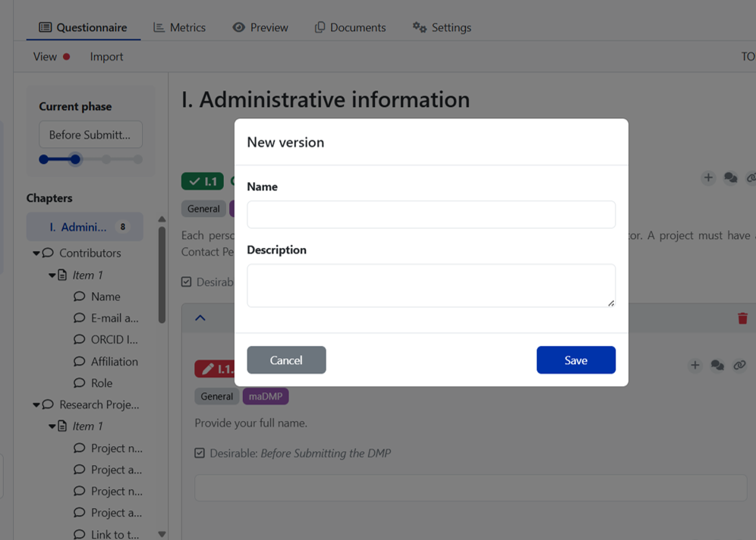This screenshot has height=540, width=756.
Task: Open comments icon beside question I.1
Action: (x=730, y=177)
